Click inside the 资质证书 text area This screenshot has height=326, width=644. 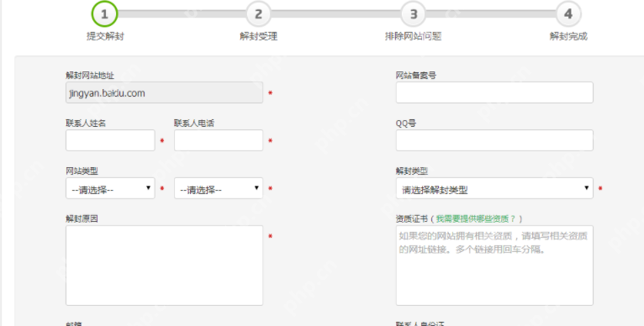click(x=494, y=266)
